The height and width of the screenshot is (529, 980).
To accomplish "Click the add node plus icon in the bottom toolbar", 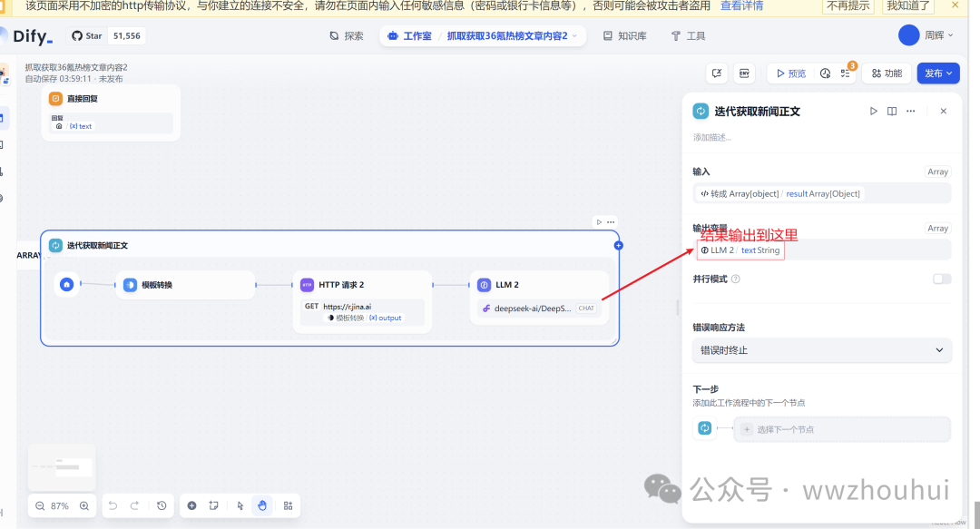I will (x=191, y=506).
